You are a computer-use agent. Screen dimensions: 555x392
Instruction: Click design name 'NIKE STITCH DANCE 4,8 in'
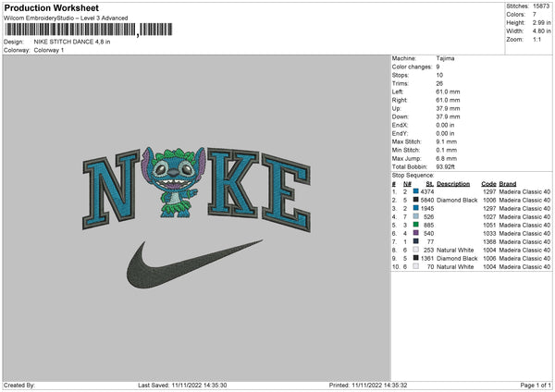pyautogui.click(x=72, y=42)
